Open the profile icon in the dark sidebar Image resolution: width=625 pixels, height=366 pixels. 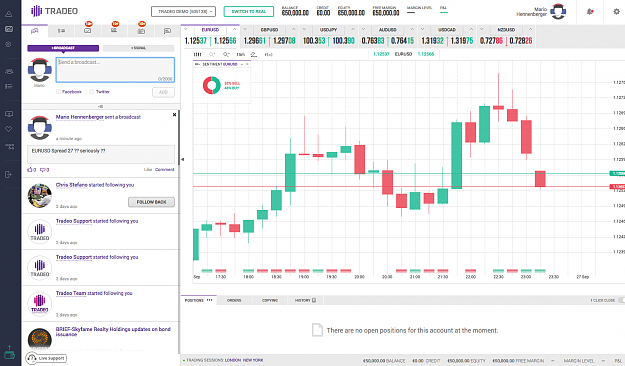8,14
